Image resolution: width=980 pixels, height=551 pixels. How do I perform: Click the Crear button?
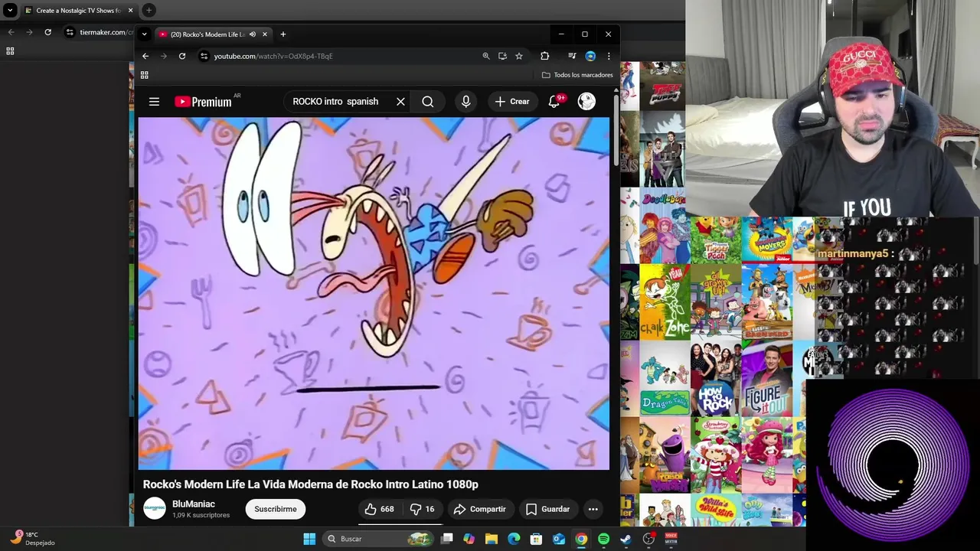click(x=512, y=101)
